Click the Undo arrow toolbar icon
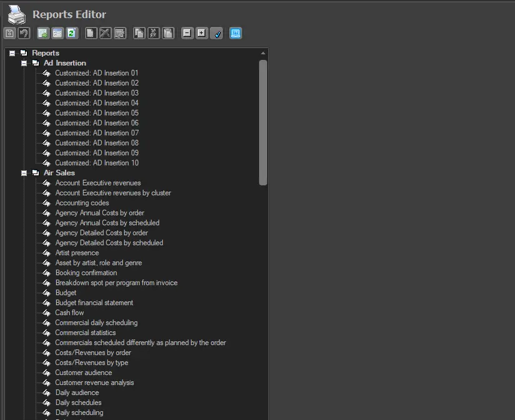 click(24, 34)
